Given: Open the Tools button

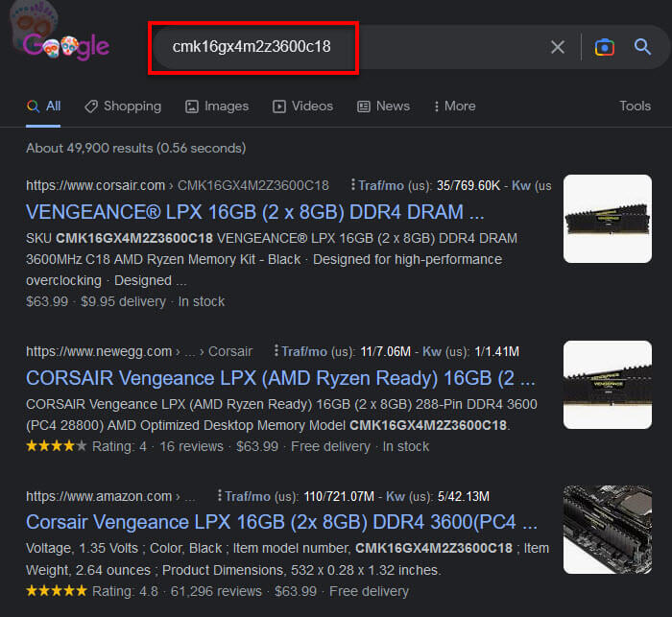Looking at the screenshot, I should pos(636,106).
